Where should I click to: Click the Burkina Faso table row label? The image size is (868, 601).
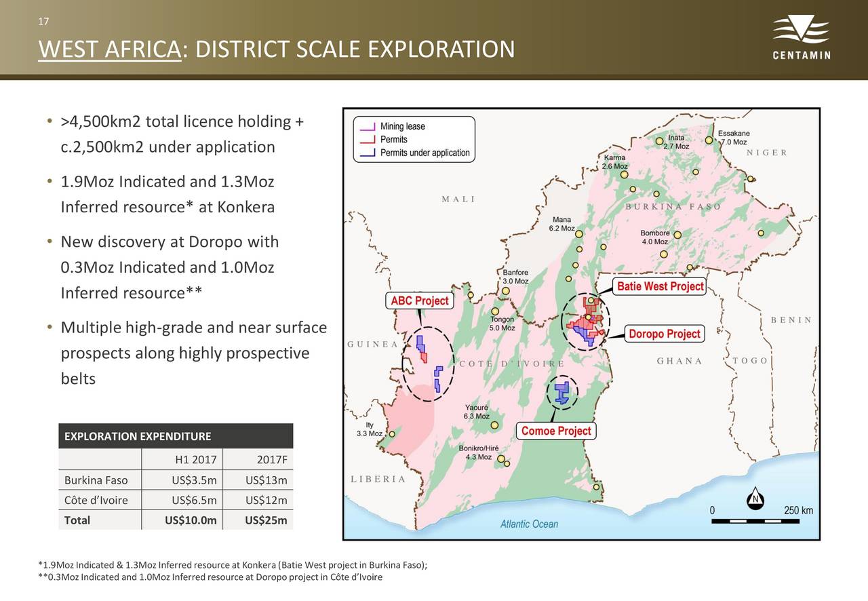(96, 481)
